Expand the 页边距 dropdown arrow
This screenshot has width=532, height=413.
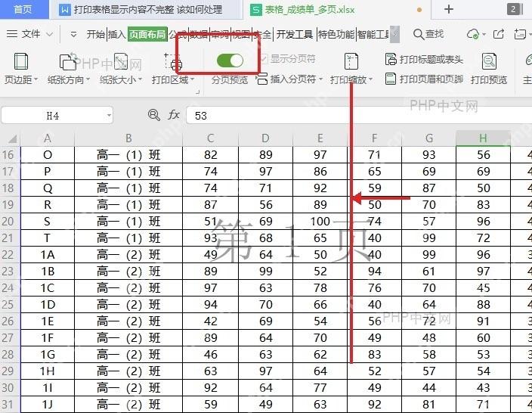tap(36, 79)
